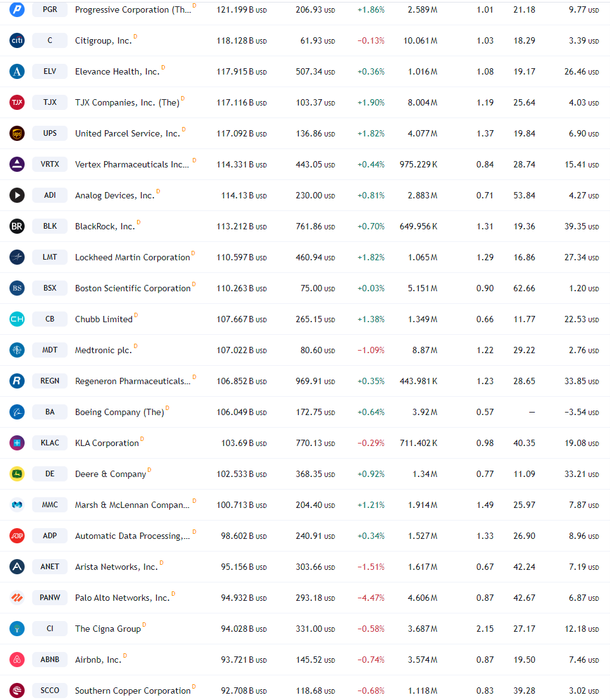Click the Deere & Company deer logo
Image resolution: width=610 pixels, height=700 pixels.
point(17,474)
